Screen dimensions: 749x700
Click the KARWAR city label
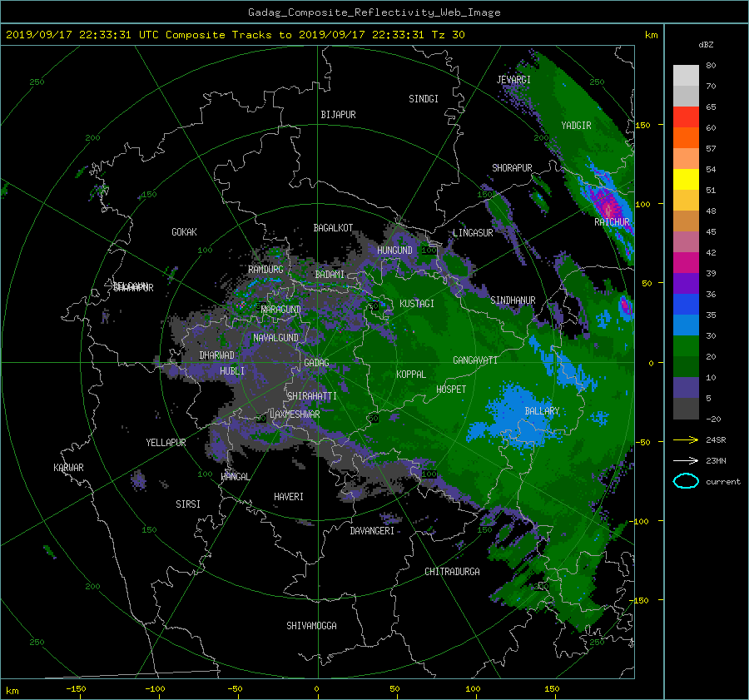68,468
